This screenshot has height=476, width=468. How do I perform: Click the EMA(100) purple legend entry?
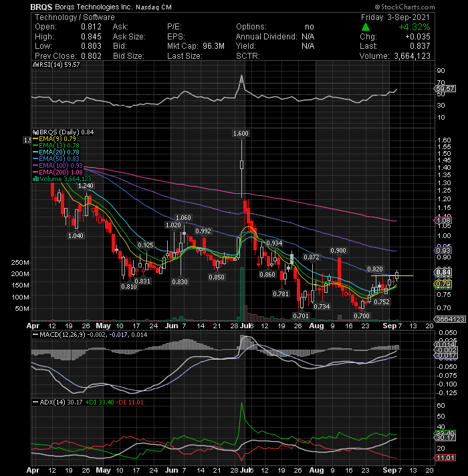tap(57, 165)
